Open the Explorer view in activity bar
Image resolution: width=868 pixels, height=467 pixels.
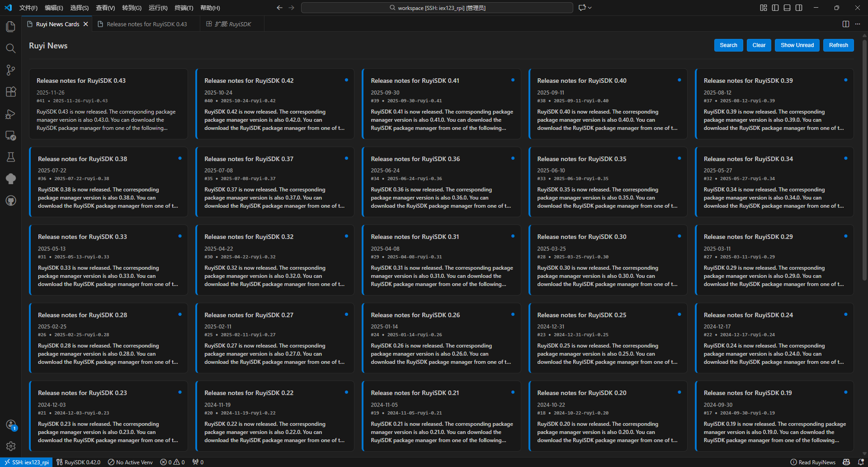tap(11, 27)
